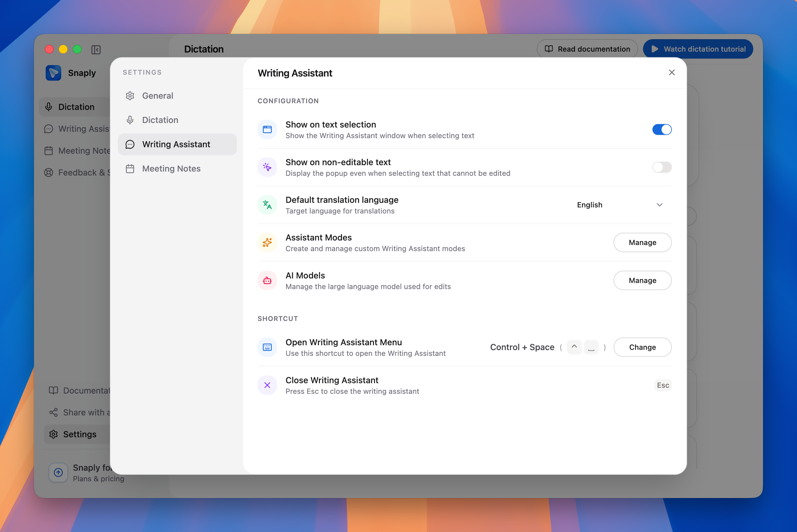Click the Esc key badge
Screen dimensions: 797x532
pyautogui.click(x=663, y=385)
